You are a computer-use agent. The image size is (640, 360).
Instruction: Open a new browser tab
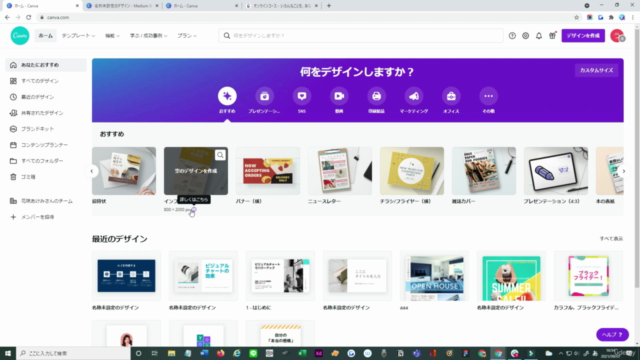click(329, 6)
